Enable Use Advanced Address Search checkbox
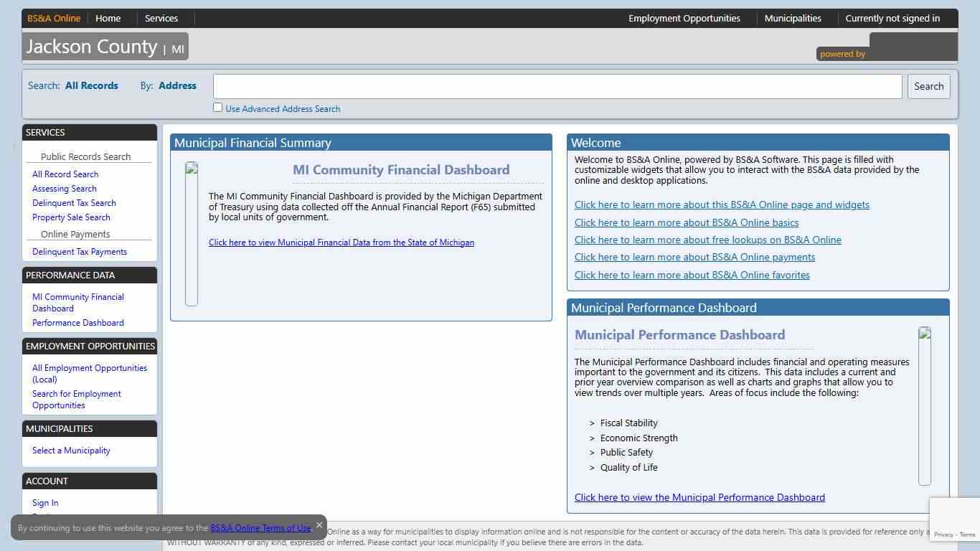Image resolution: width=980 pixels, height=551 pixels. tap(218, 108)
